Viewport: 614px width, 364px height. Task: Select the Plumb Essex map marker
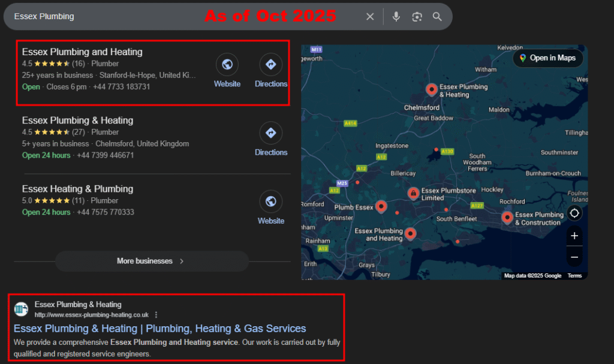tap(381, 207)
